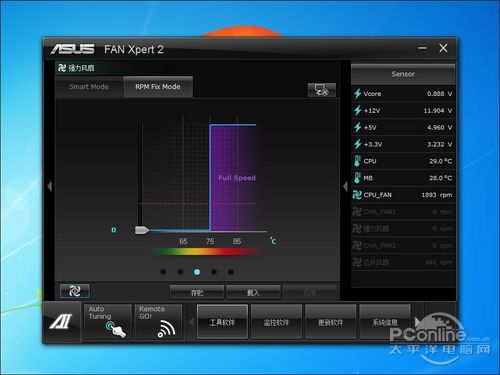Open the 监控软件 menu
500x375 pixels.
coord(276,322)
